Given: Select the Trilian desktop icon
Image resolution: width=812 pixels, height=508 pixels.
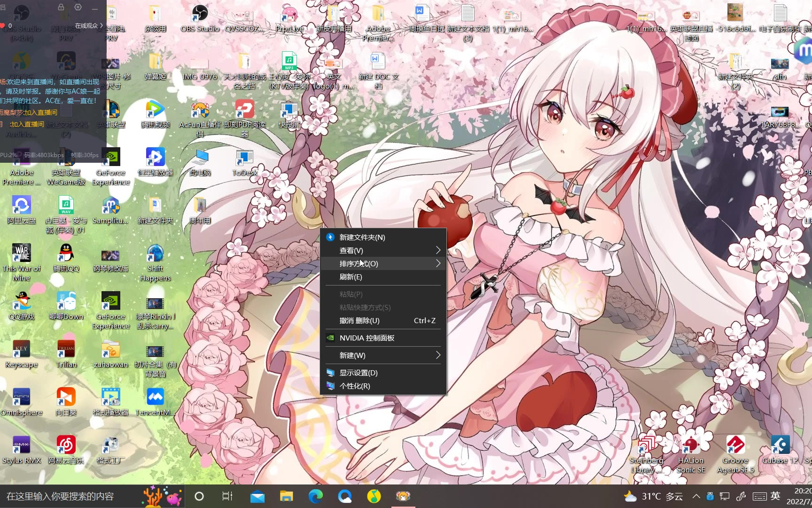Looking at the screenshot, I should coord(66,354).
